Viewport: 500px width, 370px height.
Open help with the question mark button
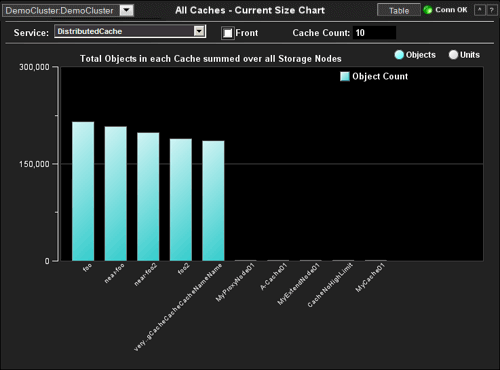pyautogui.click(x=491, y=10)
